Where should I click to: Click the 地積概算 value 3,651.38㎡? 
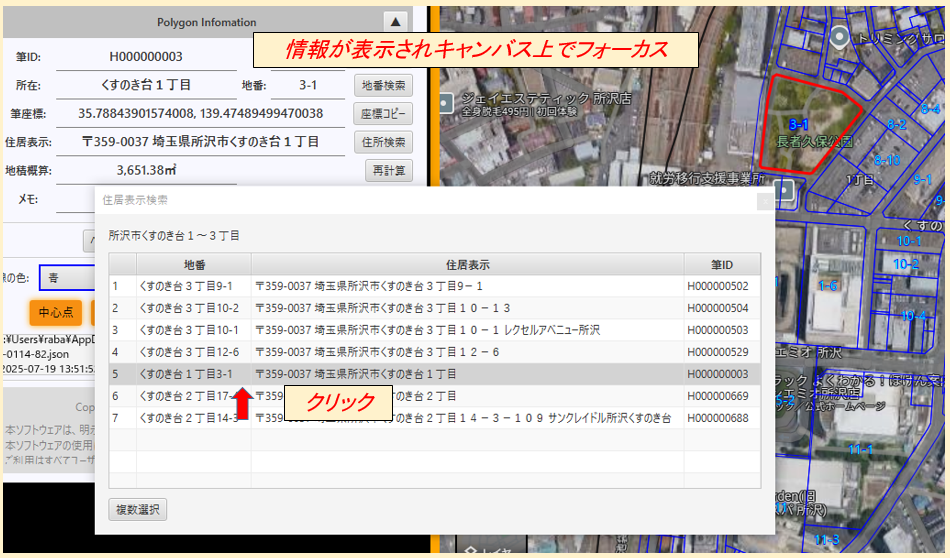click(x=146, y=170)
